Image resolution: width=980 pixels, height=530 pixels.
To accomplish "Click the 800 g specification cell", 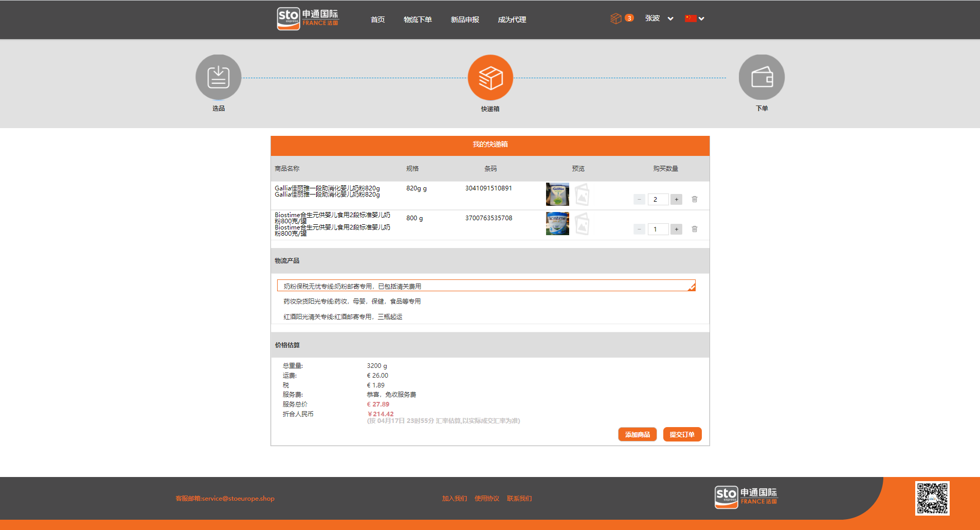I will (x=414, y=218).
